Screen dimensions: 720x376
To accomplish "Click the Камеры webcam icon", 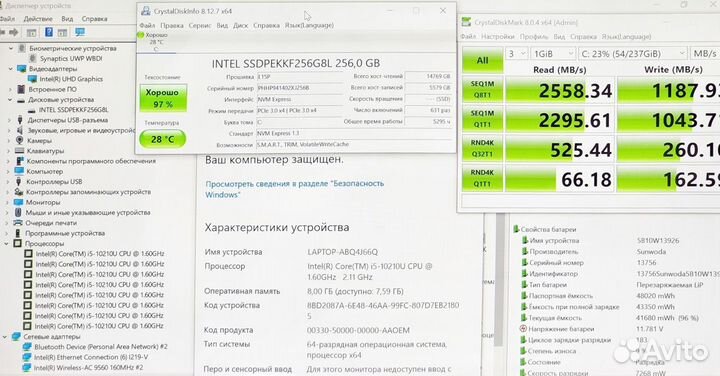I will tap(20, 140).
